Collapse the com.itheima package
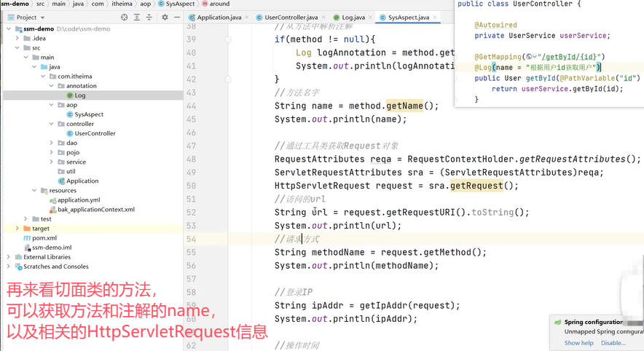This screenshot has height=351, width=644. click(43, 76)
